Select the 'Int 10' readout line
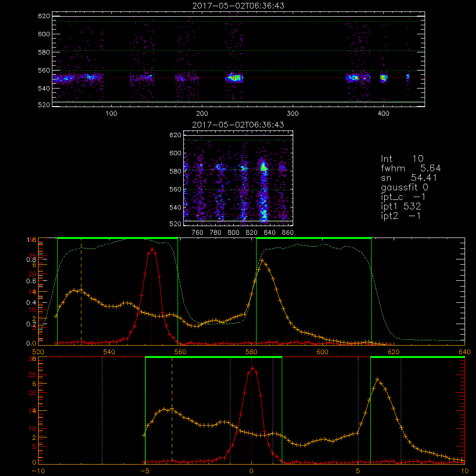 click(x=402, y=159)
